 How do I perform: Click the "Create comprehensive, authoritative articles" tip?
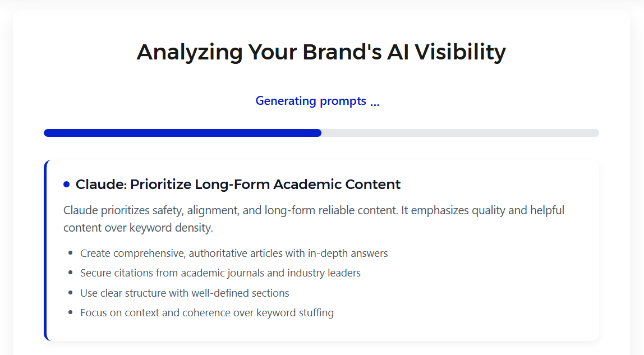pyautogui.click(x=234, y=253)
